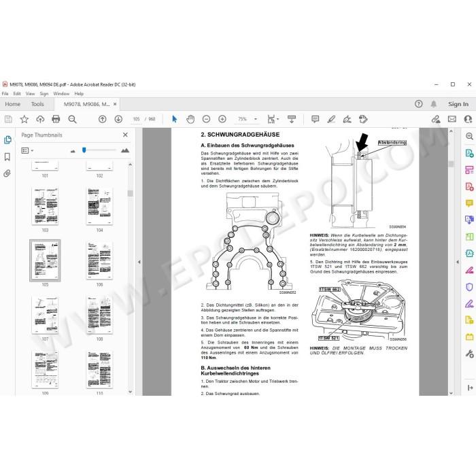This screenshot has height=476, width=476.
Task: Open Export PDF tool in right pane
Action: (x=469, y=153)
